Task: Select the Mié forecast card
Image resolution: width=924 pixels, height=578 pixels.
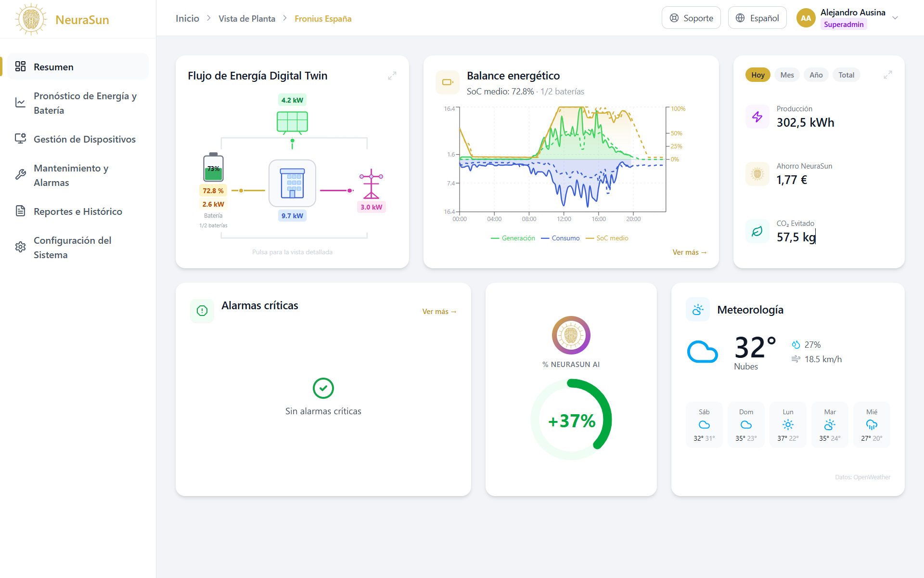Action: pyautogui.click(x=872, y=425)
